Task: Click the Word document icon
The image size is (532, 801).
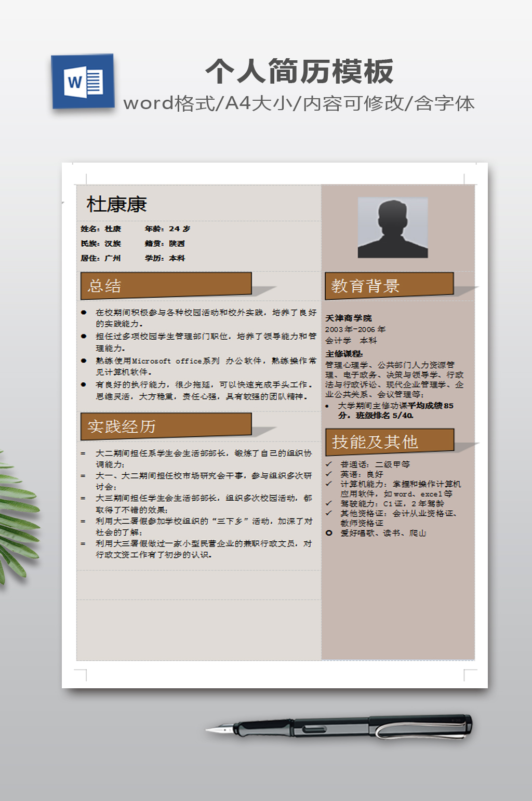Action: point(83,82)
